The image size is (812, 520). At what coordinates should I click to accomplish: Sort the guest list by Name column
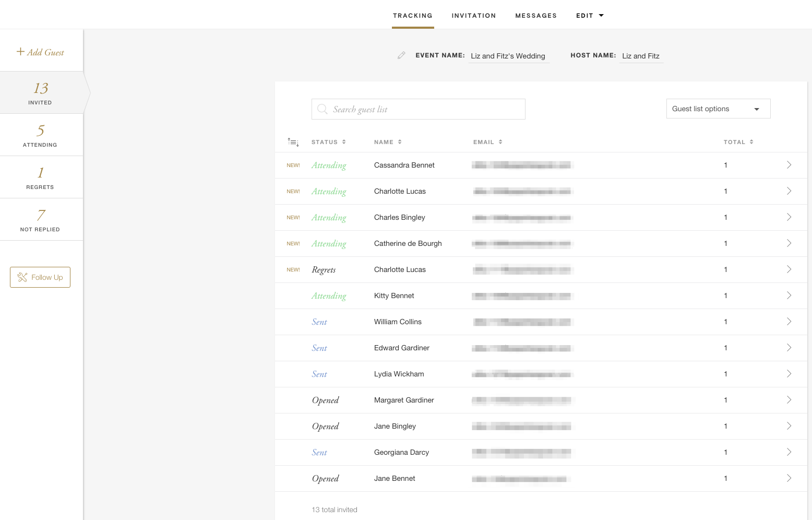pyautogui.click(x=387, y=142)
